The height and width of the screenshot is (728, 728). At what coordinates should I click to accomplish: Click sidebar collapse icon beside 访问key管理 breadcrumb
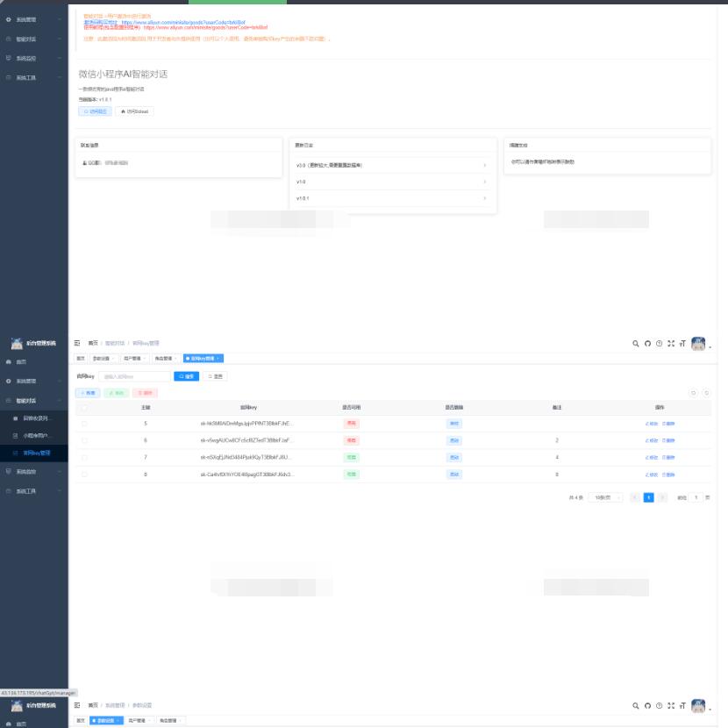pyautogui.click(x=77, y=344)
